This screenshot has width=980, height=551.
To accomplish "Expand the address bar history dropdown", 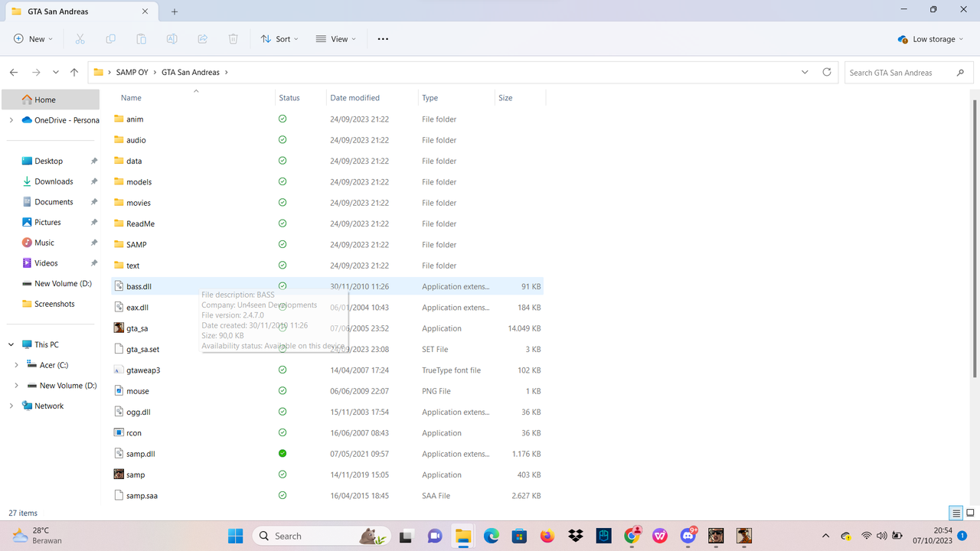I will click(x=805, y=72).
